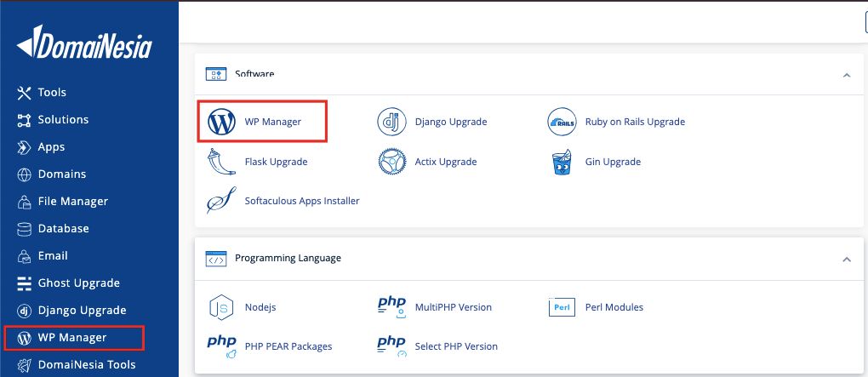
Task: Open File Manager from the sidebar
Action: tap(73, 202)
